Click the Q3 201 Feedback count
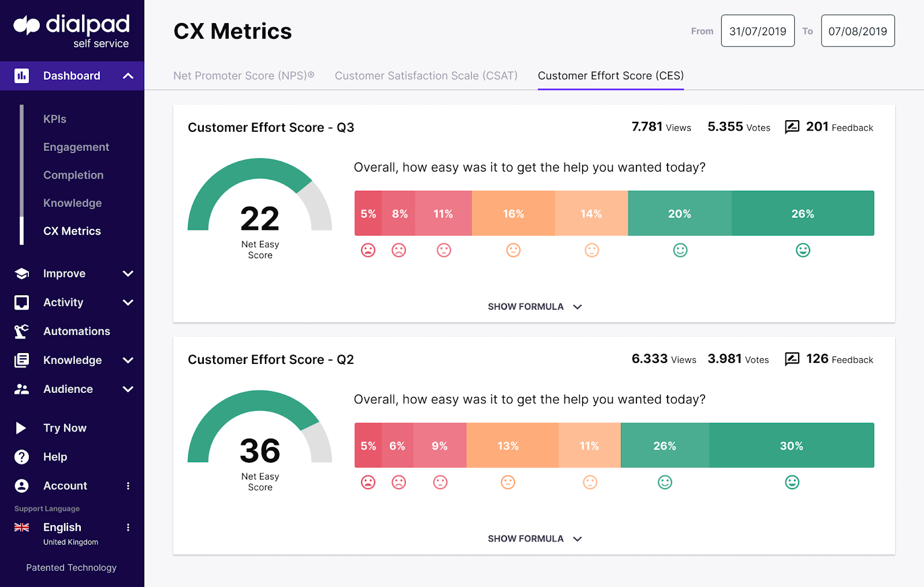 click(840, 127)
